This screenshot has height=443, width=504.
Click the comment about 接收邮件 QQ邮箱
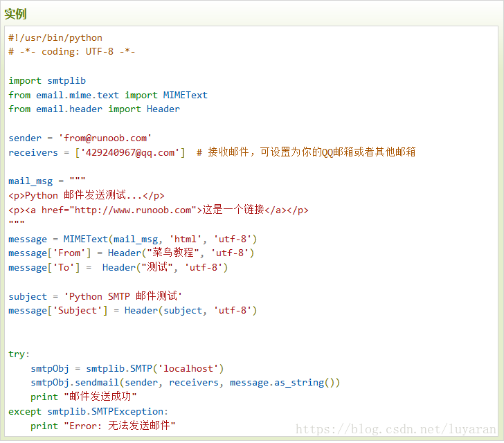(x=306, y=152)
